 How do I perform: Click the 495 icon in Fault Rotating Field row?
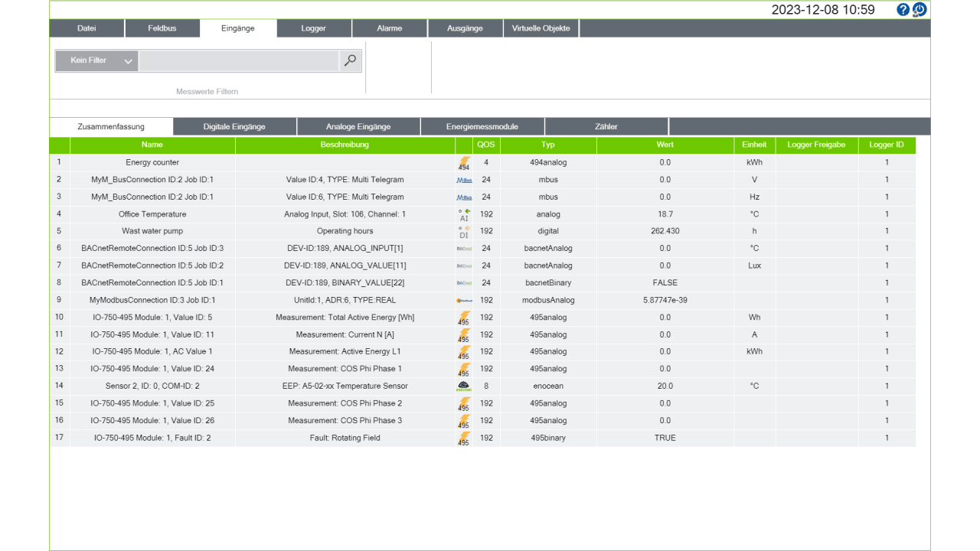coord(464,439)
